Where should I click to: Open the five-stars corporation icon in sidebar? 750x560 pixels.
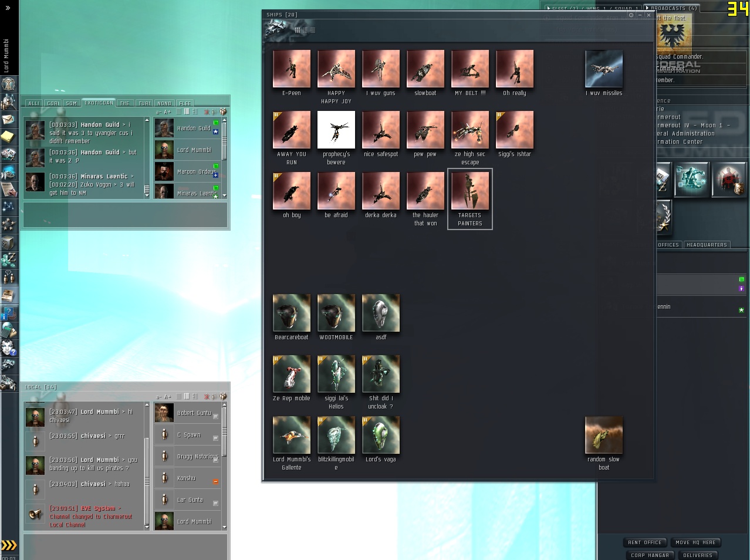tap(9, 225)
